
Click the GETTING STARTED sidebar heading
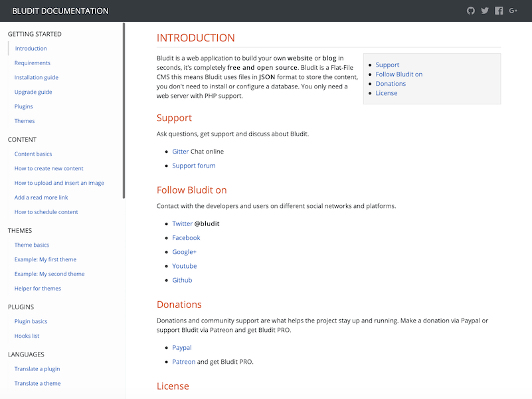[35, 34]
